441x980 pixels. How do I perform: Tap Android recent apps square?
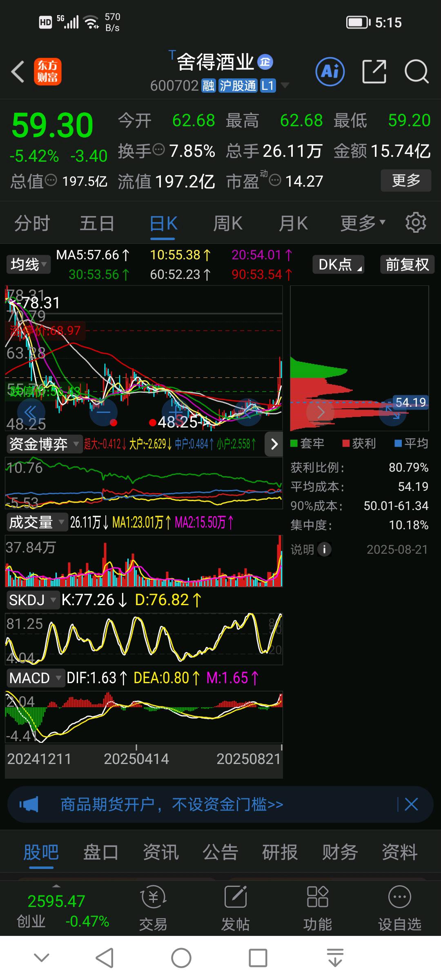point(258,958)
